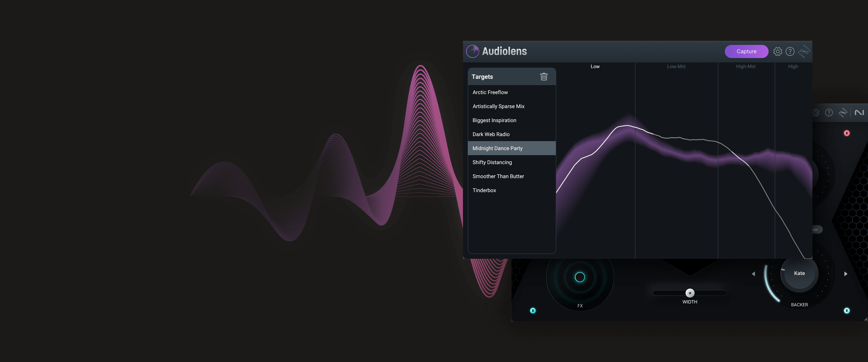This screenshot has height=362, width=868.
Task: Click the Kate Backer knob
Action: point(799,274)
